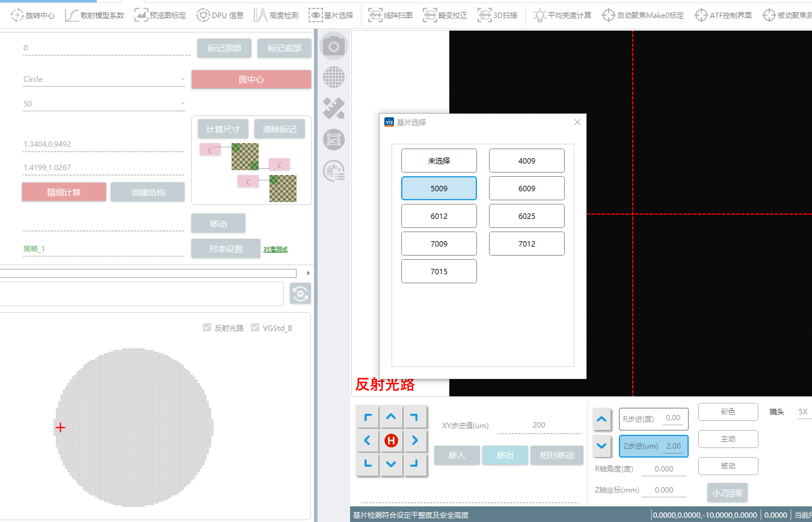Select the ruler measurement tool icon
Image resolution: width=812 pixels, height=522 pixels.
pos(334,108)
